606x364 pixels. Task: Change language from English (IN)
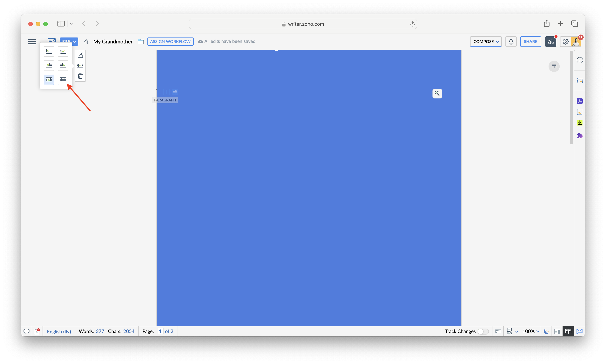click(x=59, y=331)
